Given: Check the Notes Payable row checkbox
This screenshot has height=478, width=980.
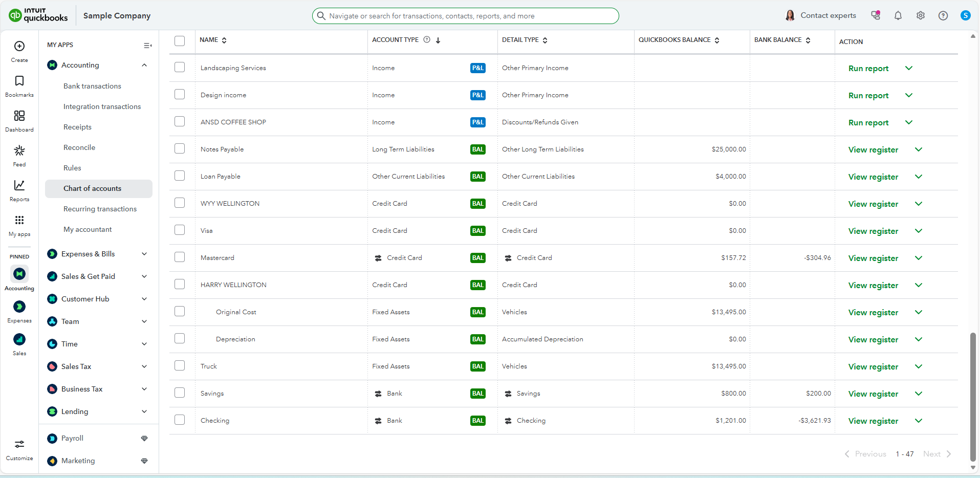Looking at the screenshot, I should pos(180,149).
